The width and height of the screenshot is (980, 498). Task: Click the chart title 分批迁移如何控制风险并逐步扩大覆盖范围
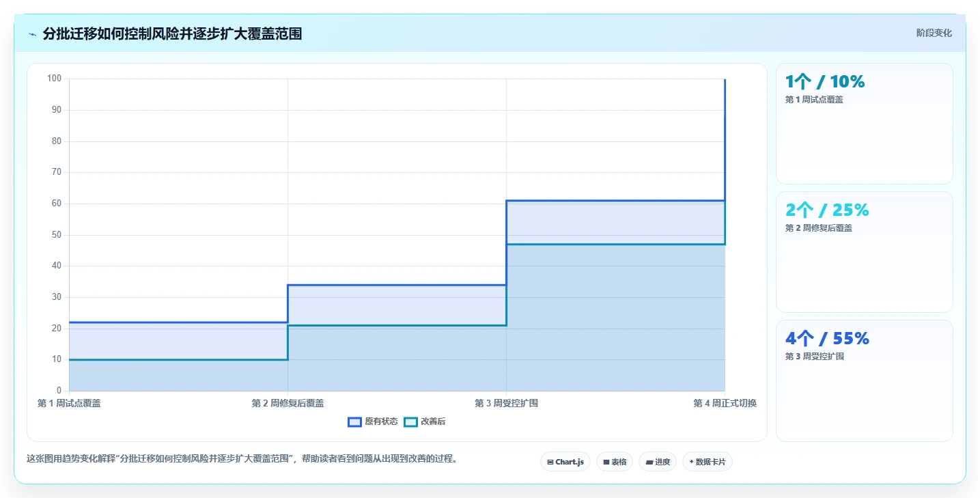(x=172, y=34)
